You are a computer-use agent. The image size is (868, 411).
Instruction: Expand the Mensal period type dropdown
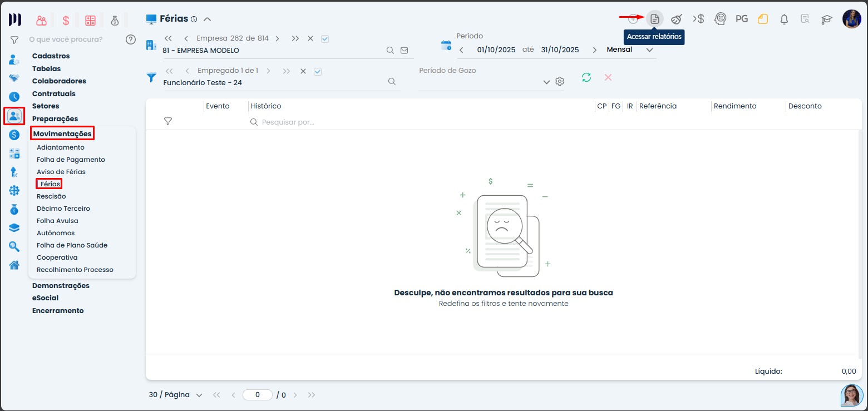649,49
